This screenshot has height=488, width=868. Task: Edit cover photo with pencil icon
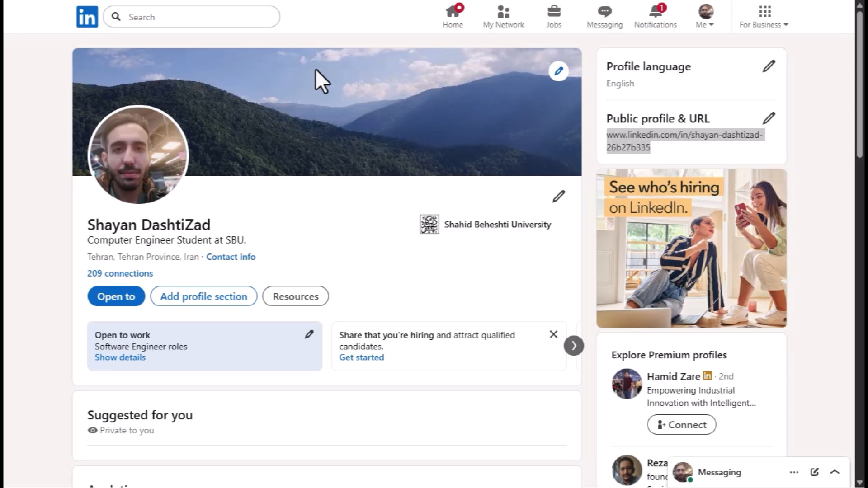(558, 71)
